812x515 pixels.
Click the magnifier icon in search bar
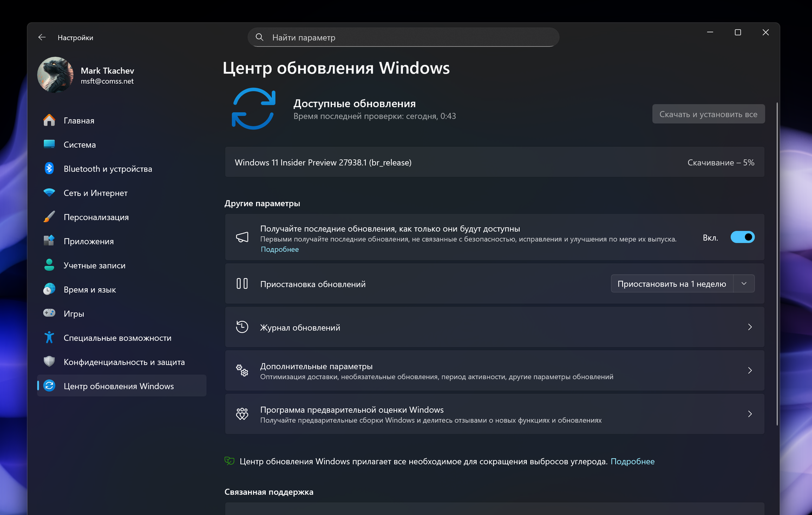point(259,37)
